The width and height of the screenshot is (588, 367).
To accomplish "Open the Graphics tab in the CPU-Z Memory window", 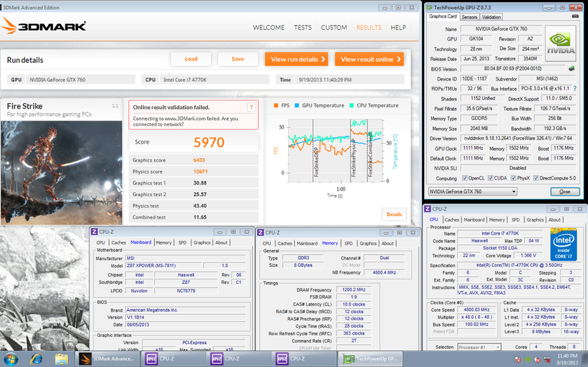I will click(368, 243).
